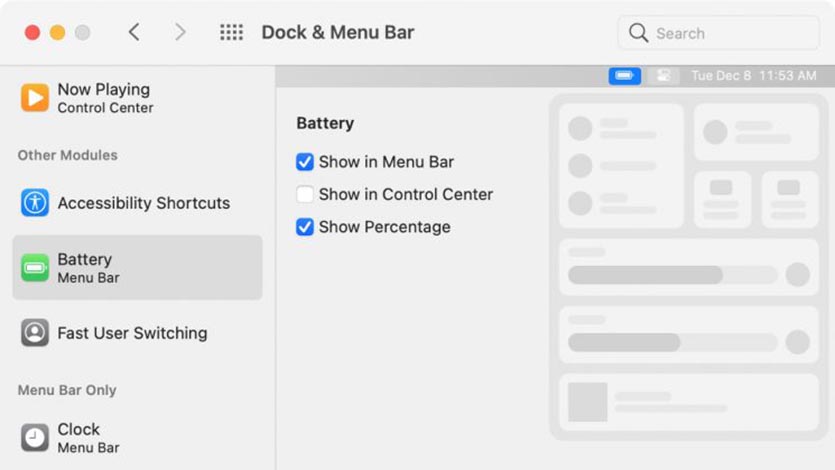Select the green Battery icon in sidebar
The width and height of the screenshot is (835, 470).
[35, 267]
